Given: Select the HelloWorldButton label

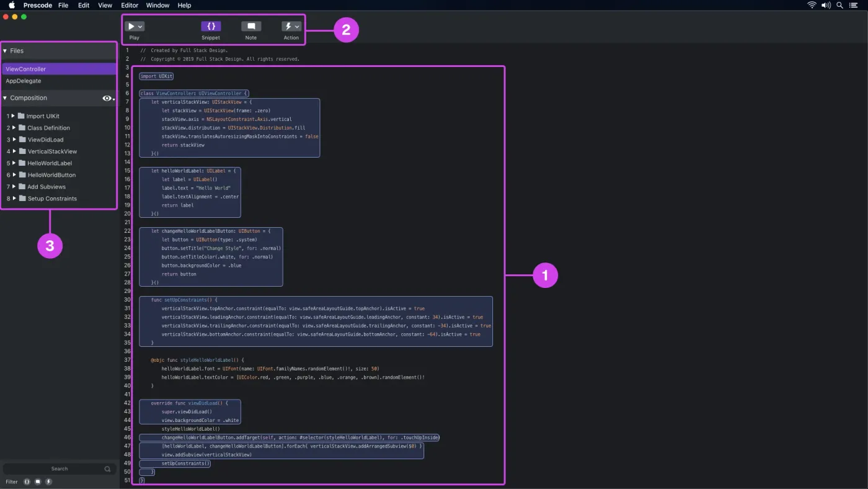Looking at the screenshot, I should [x=51, y=175].
